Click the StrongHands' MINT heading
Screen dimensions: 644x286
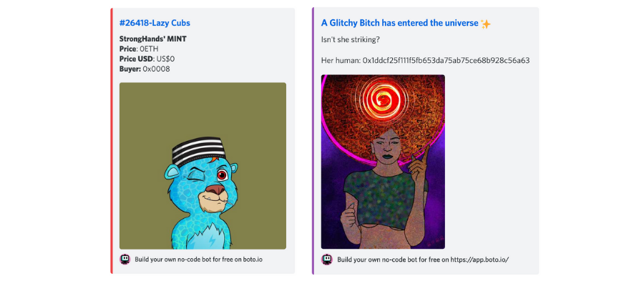click(153, 39)
